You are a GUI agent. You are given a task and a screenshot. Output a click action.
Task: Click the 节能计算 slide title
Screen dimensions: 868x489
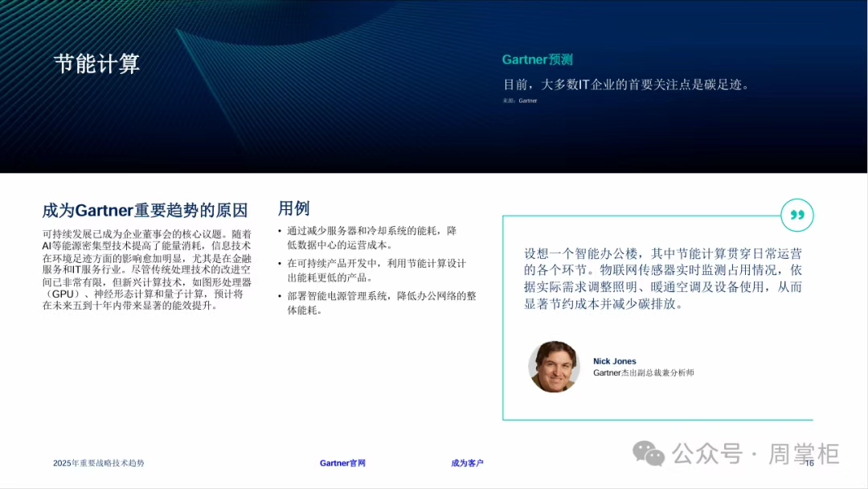(96, 64)
